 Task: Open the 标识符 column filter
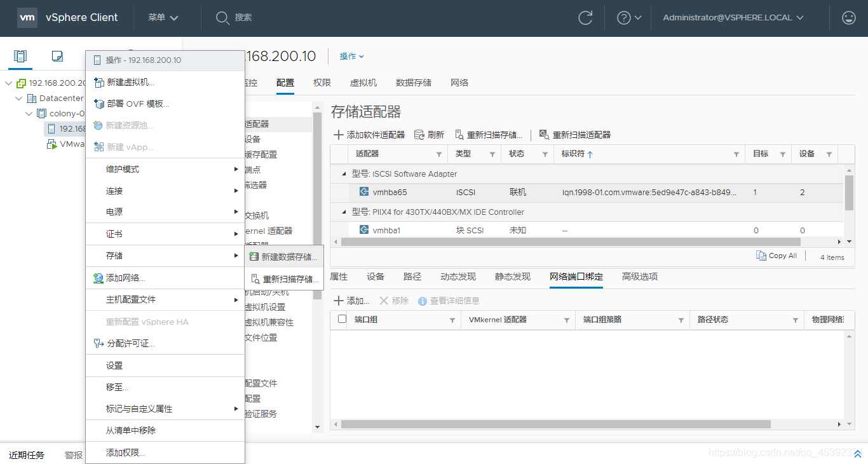pos(736,154)
